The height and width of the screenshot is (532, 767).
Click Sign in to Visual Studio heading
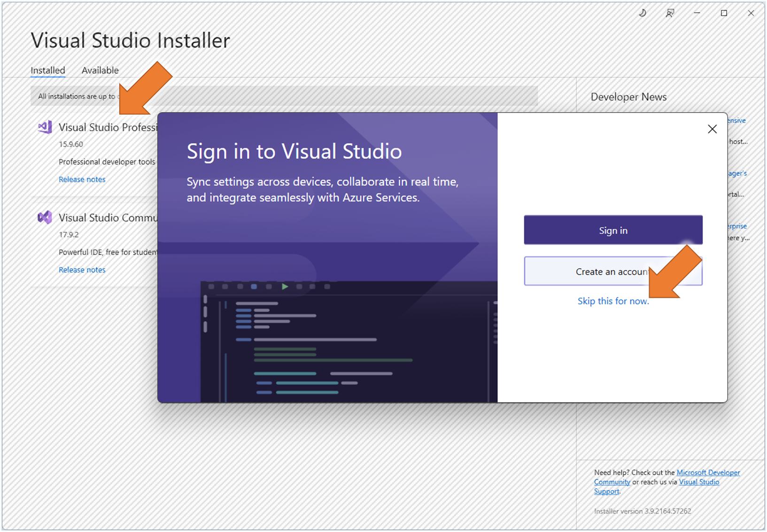[294, 152]
